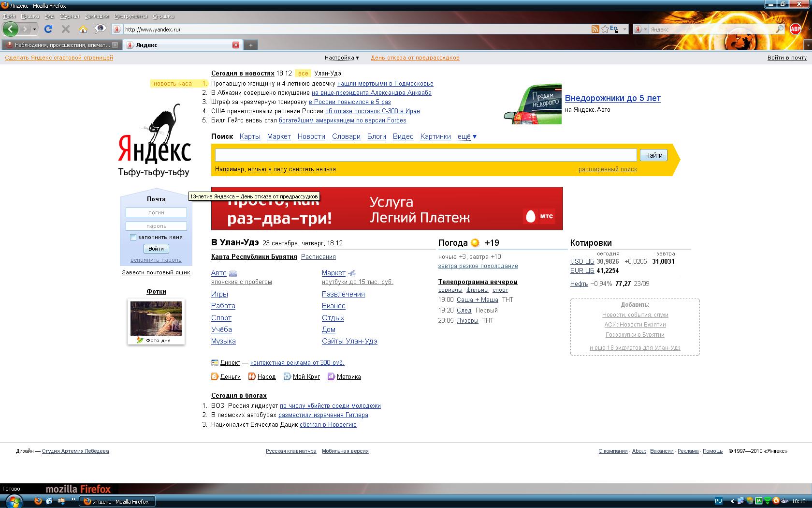Open the Файл menu

[x=9, y=16]
